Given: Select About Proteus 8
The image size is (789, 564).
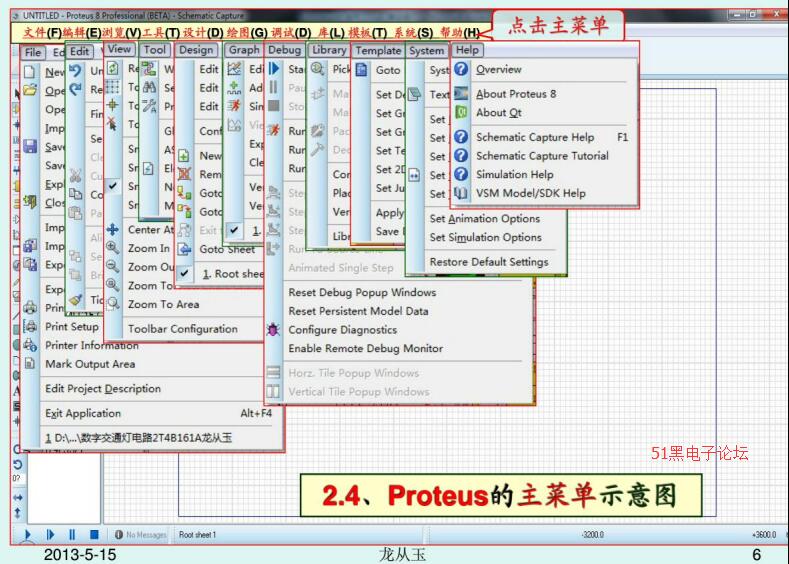Looking at the screenshot, I should pos(516,94).
